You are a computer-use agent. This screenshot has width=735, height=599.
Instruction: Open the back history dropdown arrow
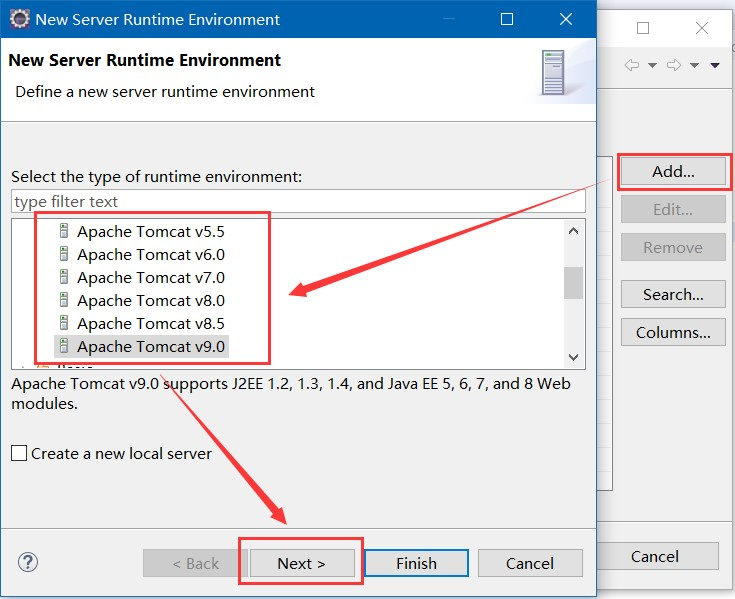(652, 65)
